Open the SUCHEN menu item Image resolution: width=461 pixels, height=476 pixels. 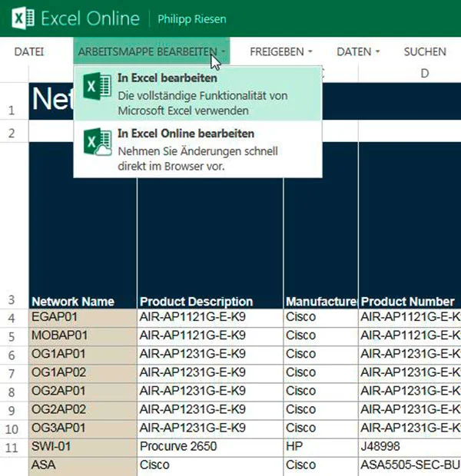[425, 51]
